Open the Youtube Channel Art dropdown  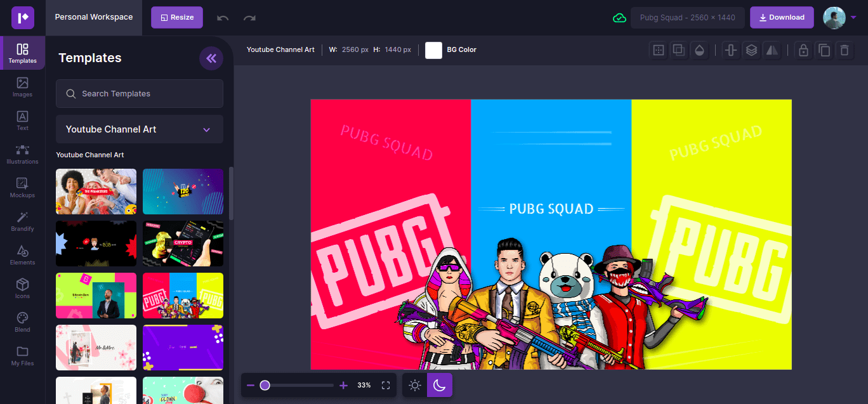click(140, 129)
